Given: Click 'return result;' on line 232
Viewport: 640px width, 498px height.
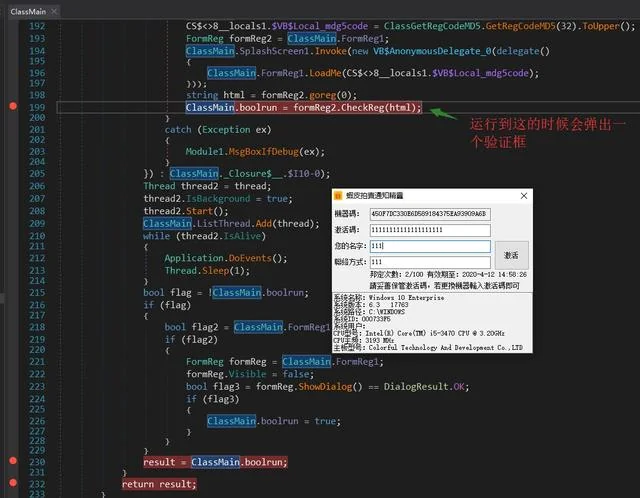Looking at the screenshot, I should 159,484.
